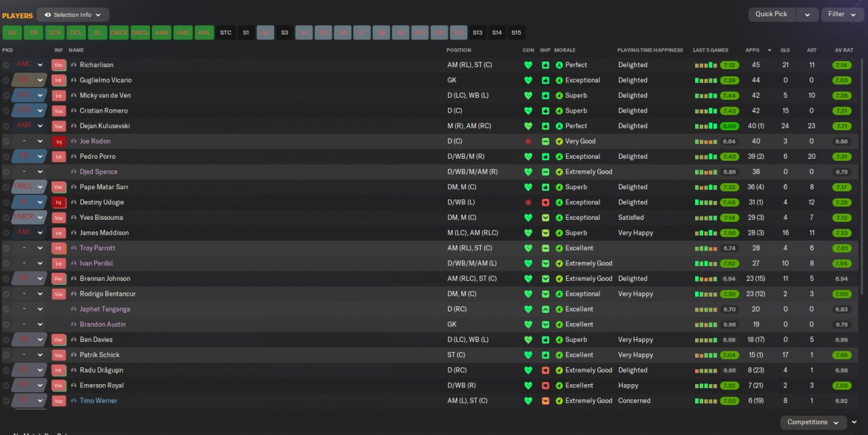Click Destiny Udogie's 'Inj' info badge
This screenshot has width=868, height=435.
59,202
